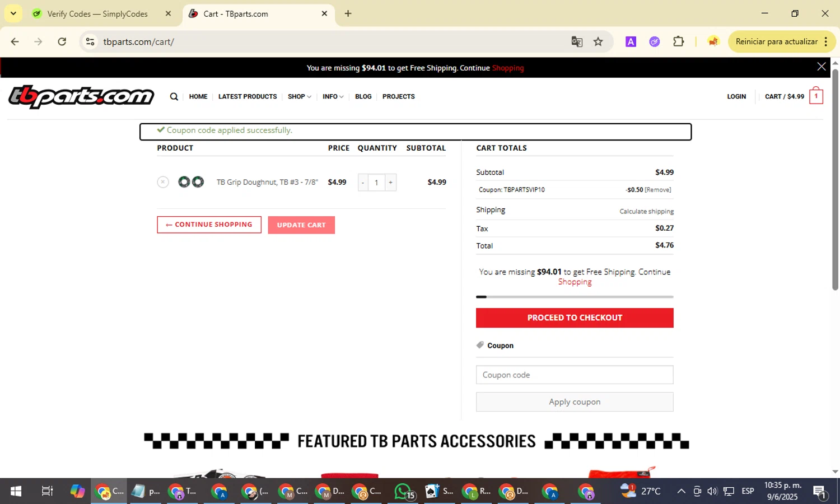Click the Shopping link in the top banner
The height and width of the screenshot is (504, 840).
click(x=508, y=68)
